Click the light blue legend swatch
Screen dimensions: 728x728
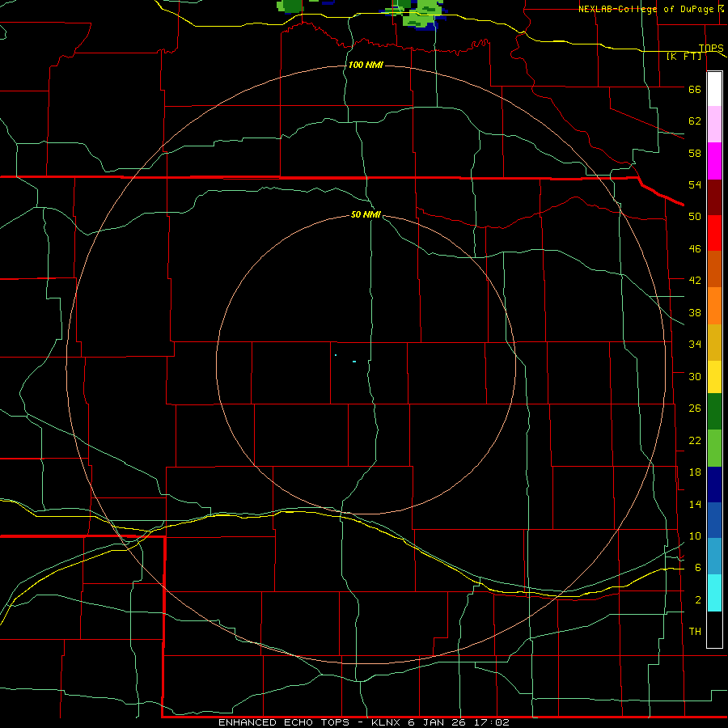714,557
